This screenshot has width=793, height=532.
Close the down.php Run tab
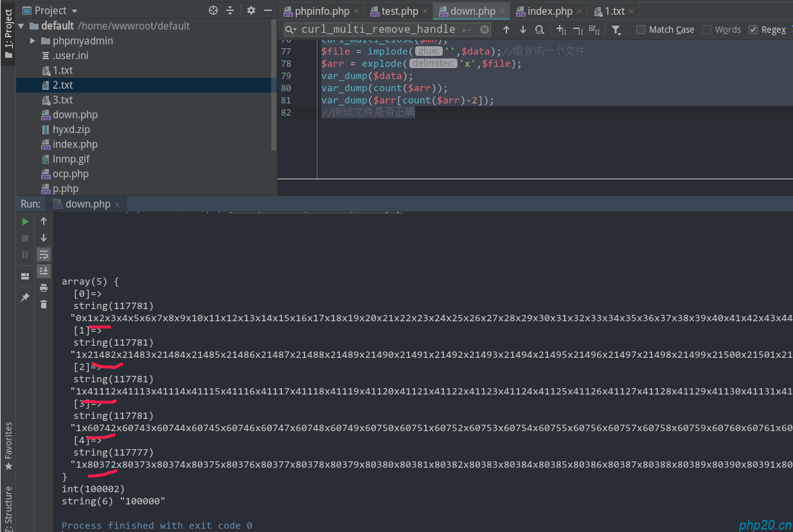click(x=118, y=204)
